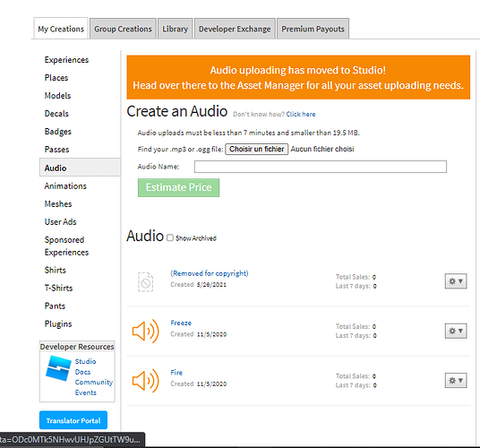480x448 pixels.
Task: Select Sponsored Experiences in the sidebar
Action: pos(66,246)
